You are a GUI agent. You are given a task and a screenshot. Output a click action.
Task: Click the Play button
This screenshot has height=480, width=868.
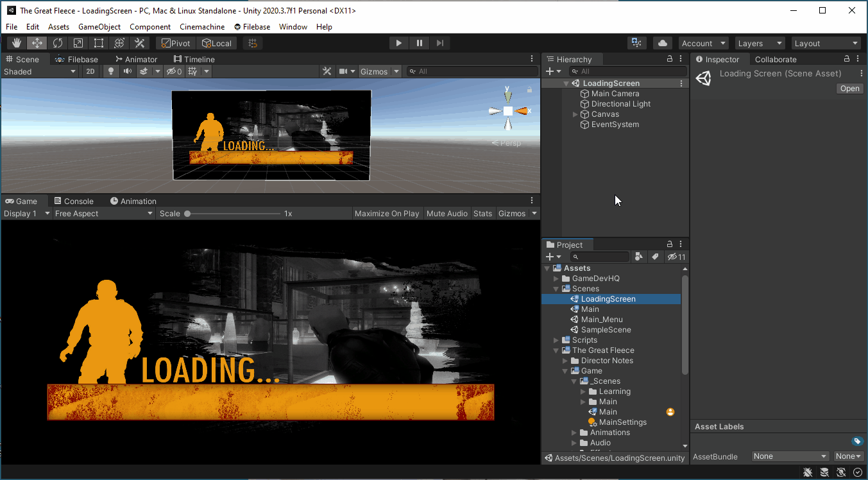tap(399, 43)
